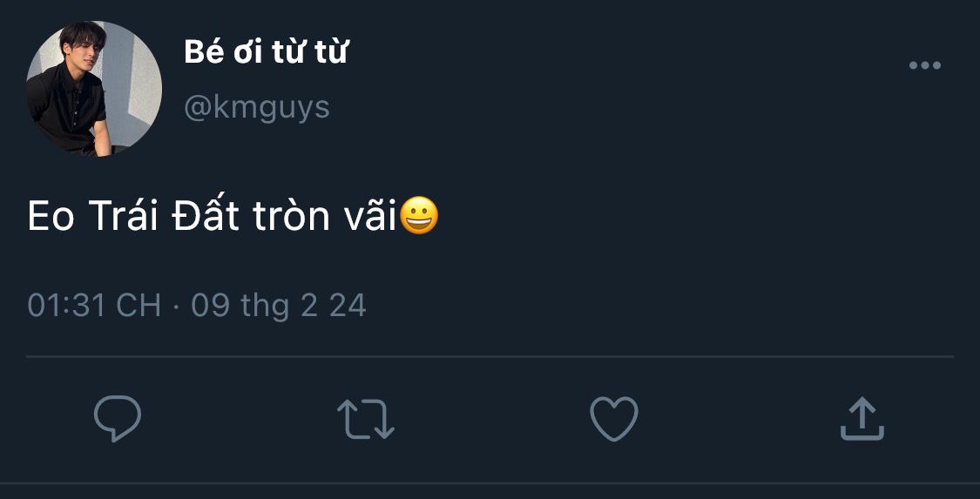Tap the grinning face emoji in the tweet
Viewport: 980px width, 499px height.
419,215
